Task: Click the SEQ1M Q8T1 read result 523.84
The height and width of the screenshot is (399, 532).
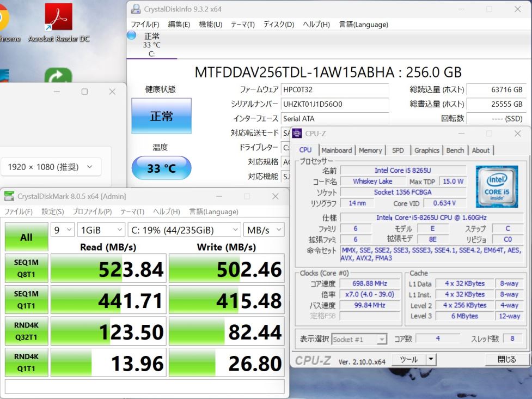Action: click(108, 268)
